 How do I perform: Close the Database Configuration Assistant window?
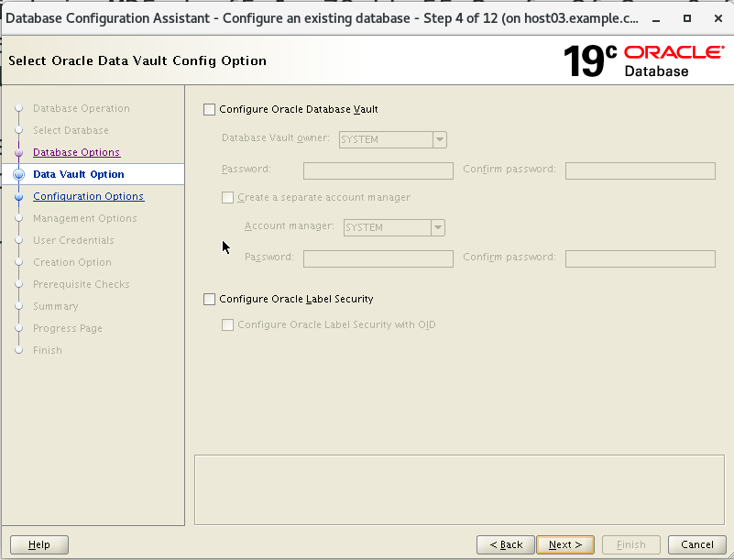[718, 18]
